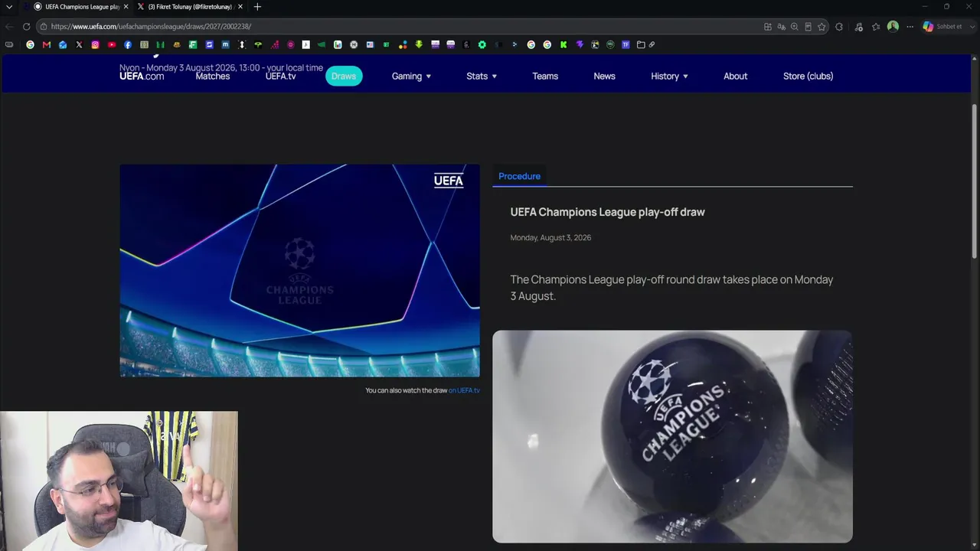Click the zoom magnifier icon in address bar
The image size is (980, 551).
(795, 26)
